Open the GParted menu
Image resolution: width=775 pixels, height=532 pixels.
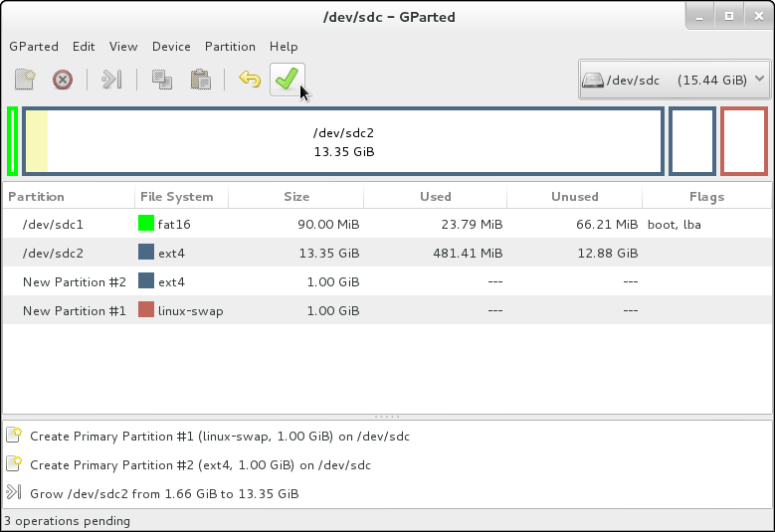[34, 47]
